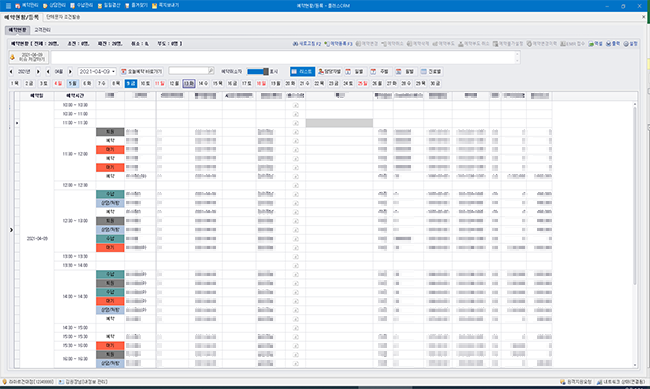Viewport: 650px width, 389px height.
Task: Toggle the 예약메시지 display slider switch
Action: pyautogui.click(x=258, y=72)
